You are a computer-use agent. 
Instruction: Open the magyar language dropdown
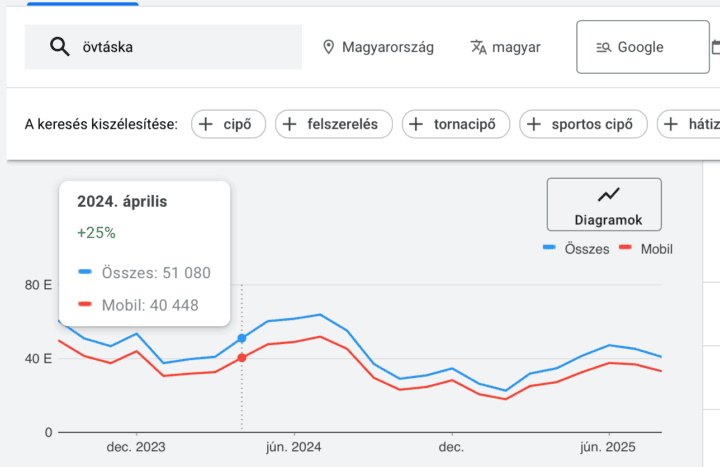click(x=505, y=47)
